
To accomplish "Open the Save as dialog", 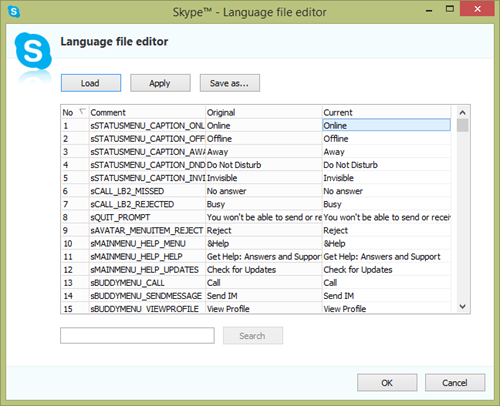I will click(x=230, y=83).
